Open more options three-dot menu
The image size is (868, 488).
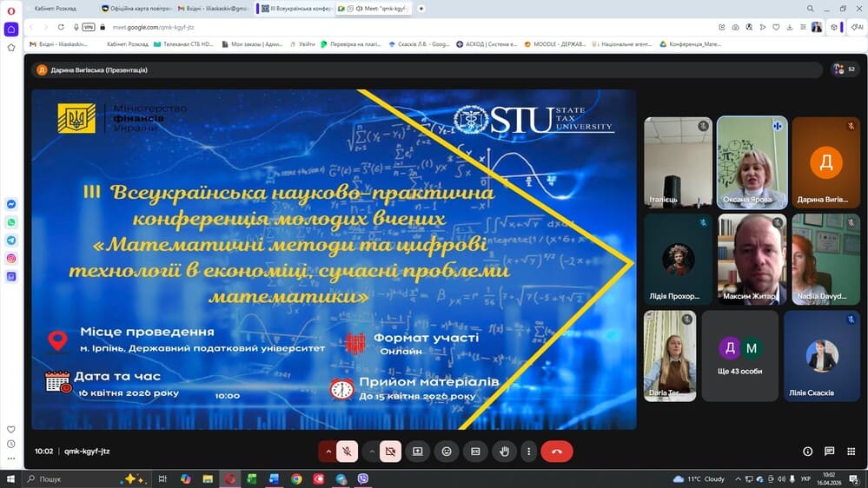[x=528, y=452]
